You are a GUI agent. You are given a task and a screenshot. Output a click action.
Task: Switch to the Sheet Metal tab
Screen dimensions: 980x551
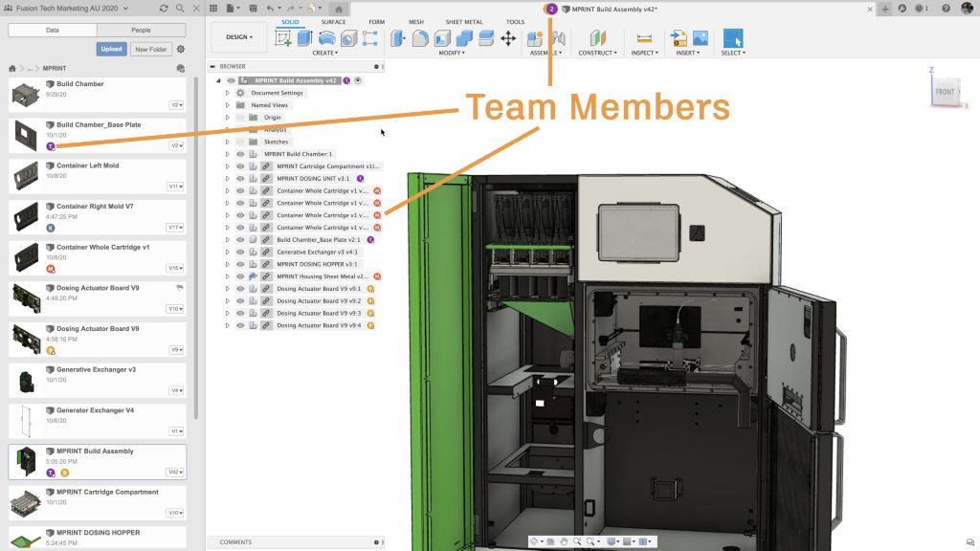(x=464, y=22)
